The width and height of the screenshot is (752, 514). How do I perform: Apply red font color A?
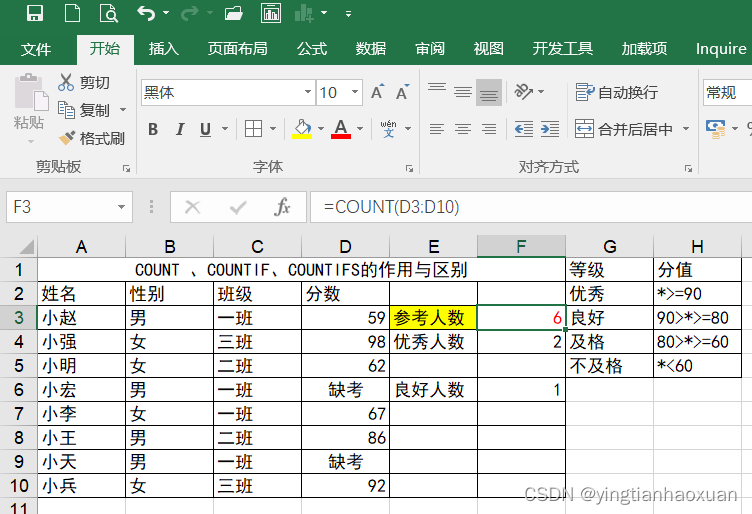[341, 128]
